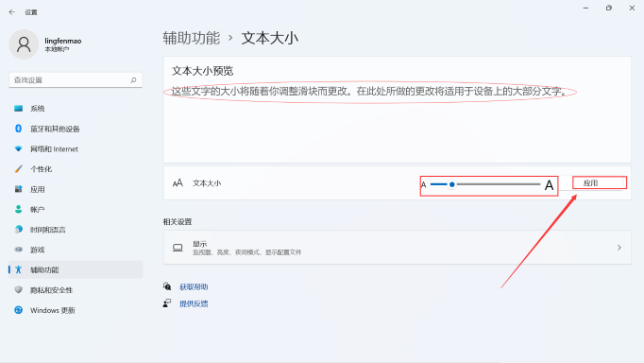Open Windows 更新 category
The width and height of the screenshot is (644, 363).
tap(76, 310)
